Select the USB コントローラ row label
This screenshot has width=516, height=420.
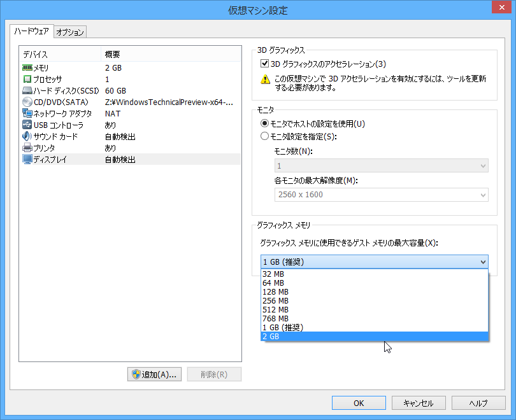point(59,125)
